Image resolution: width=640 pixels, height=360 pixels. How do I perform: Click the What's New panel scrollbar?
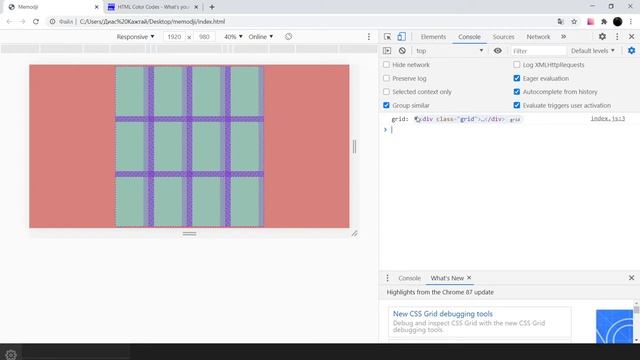636,310
